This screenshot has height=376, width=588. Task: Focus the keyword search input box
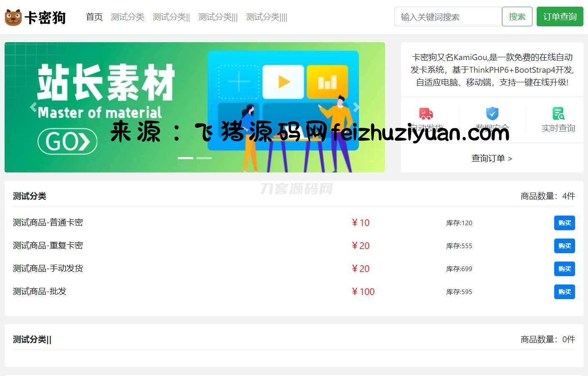tap(448, 17)
